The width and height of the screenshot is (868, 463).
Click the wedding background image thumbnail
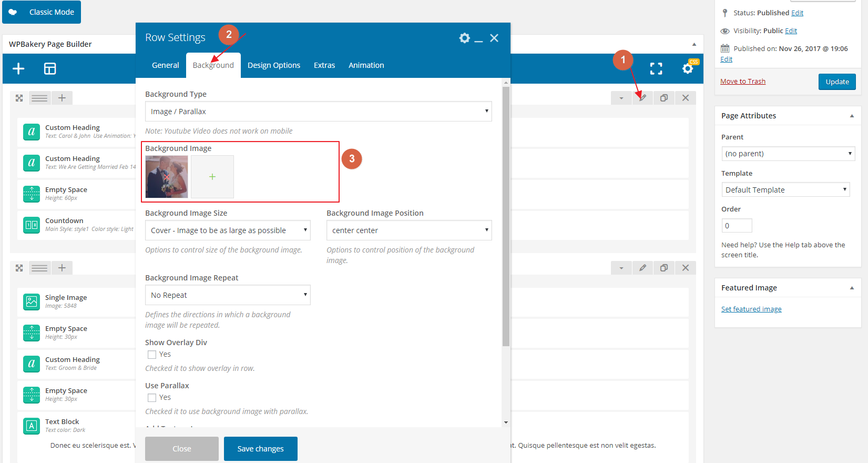167,177
